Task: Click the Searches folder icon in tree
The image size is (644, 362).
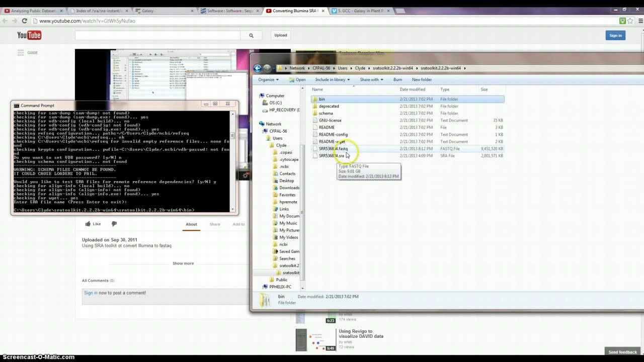Action: (x=275, y=258)
